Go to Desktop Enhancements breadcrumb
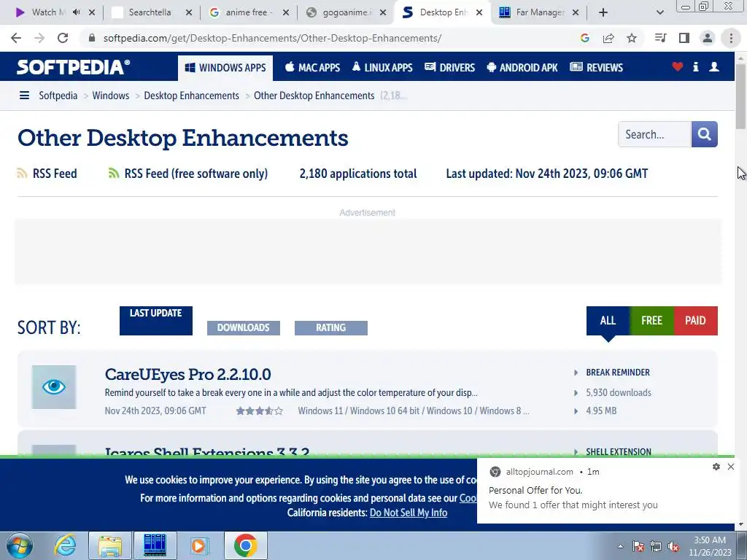 point(192,96)
